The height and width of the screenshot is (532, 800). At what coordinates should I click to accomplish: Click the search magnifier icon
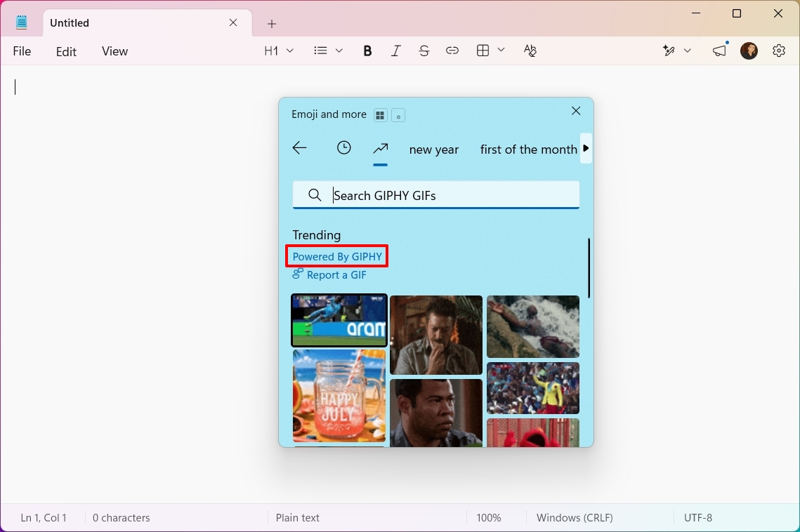(315, 195)
